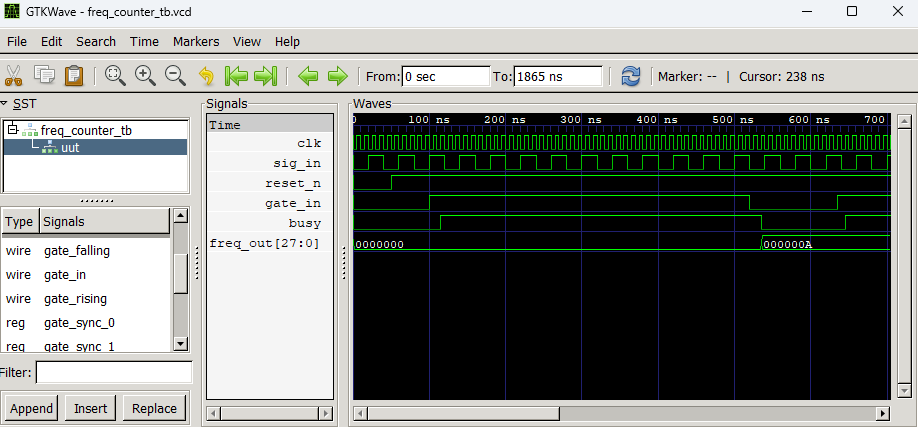
Task: Open the View menu
Action: 247,42
